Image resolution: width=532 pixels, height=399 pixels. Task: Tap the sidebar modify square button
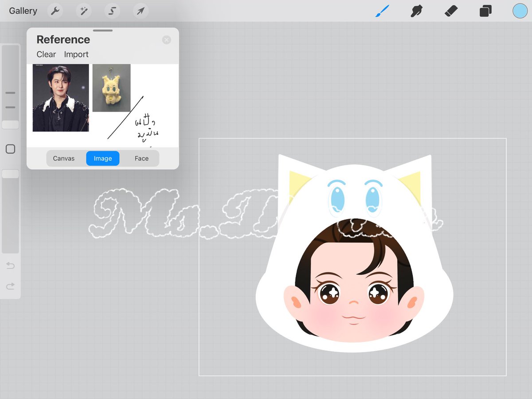click(x=10, y=149)
